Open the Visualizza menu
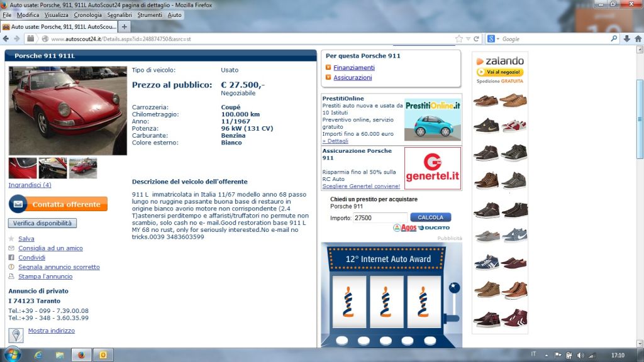The image size is (644, 362). tap(56, 15)
